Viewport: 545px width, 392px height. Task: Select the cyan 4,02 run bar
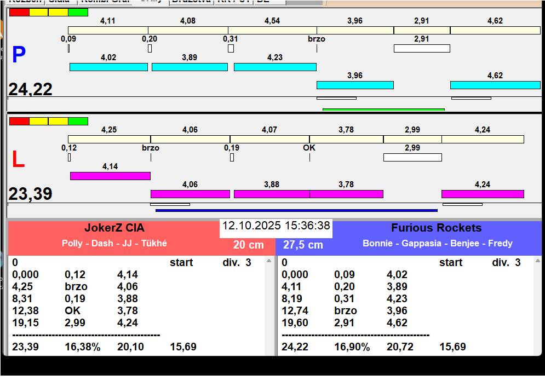pyautogui.click(x=108, y=67)
